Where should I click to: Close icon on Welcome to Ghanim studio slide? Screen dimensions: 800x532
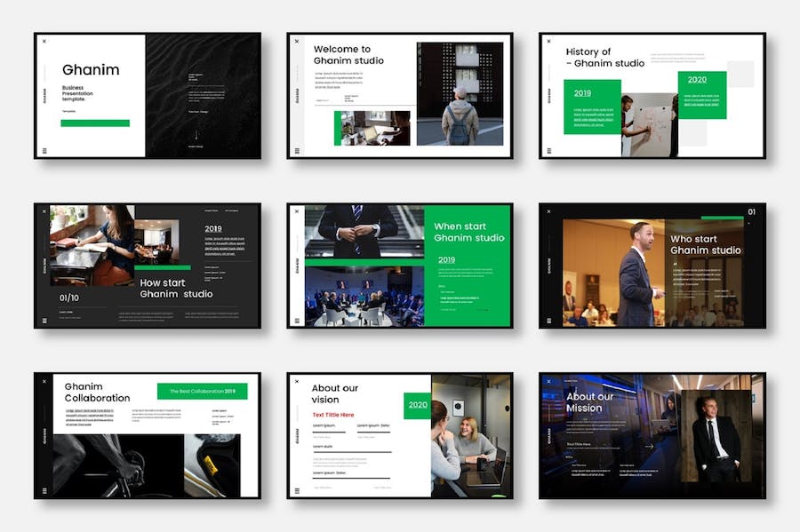click(297, 41)
